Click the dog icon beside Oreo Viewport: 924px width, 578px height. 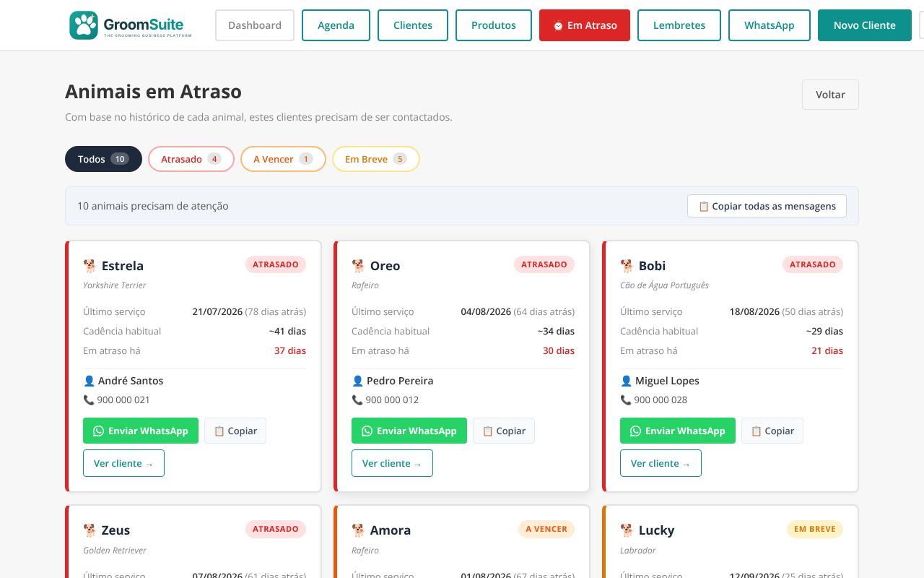pos(358,266)
